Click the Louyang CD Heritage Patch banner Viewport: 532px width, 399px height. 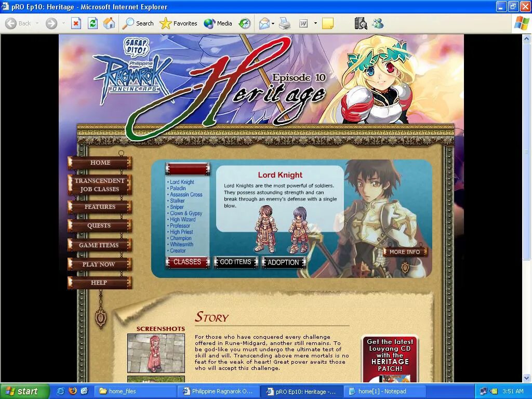click(390, 359)
